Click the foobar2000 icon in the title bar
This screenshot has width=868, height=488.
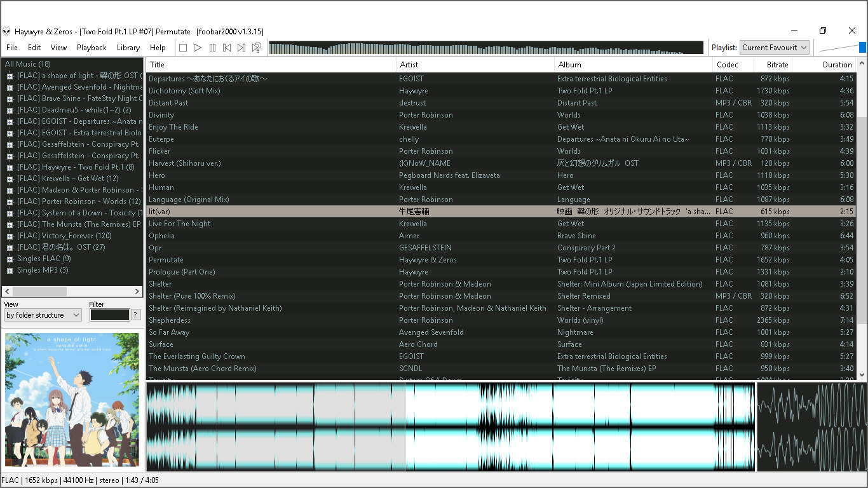coord(7,30)
